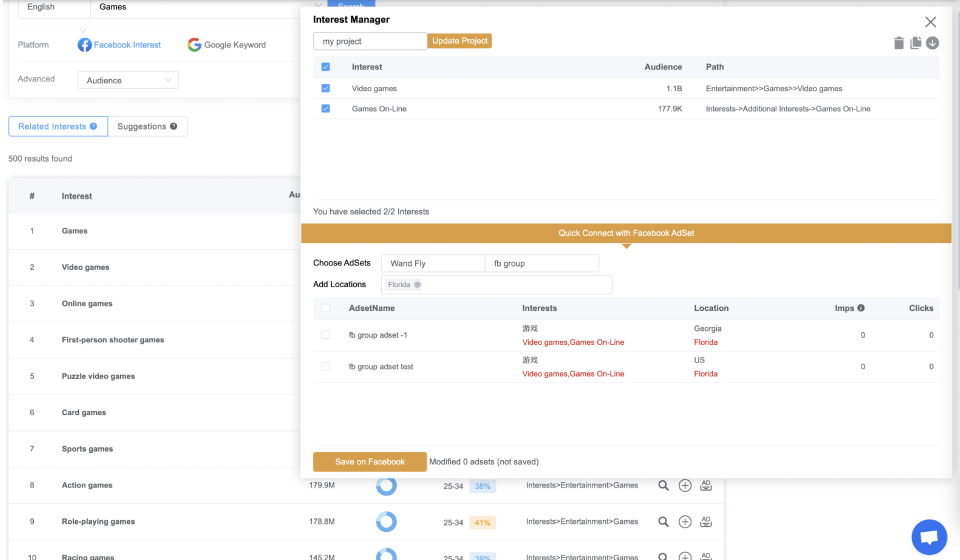Viewport: 960px width, 560px height.
Task: Click the Path column header
Action: pos(714,67)
